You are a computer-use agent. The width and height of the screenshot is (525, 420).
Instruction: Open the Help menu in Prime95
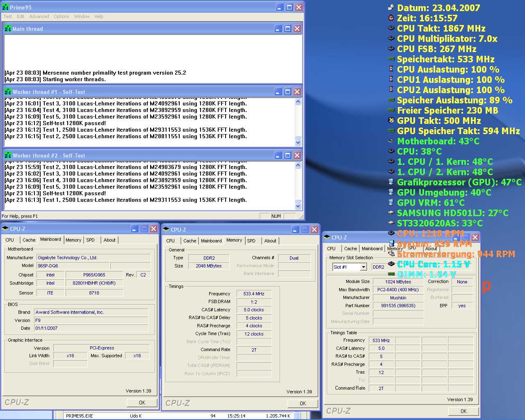(99, 16)
